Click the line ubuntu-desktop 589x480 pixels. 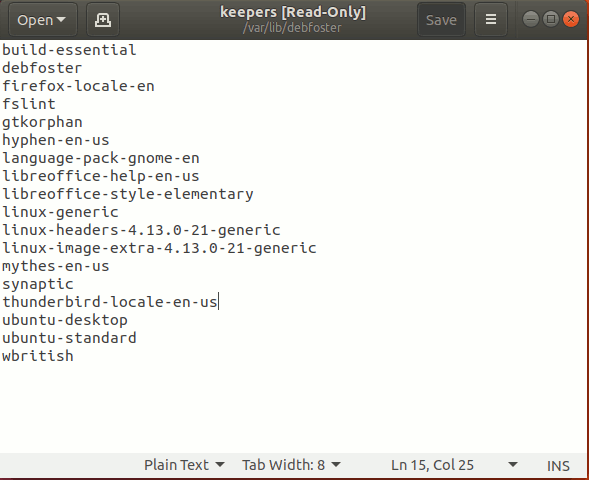click(x=65, y=320)
